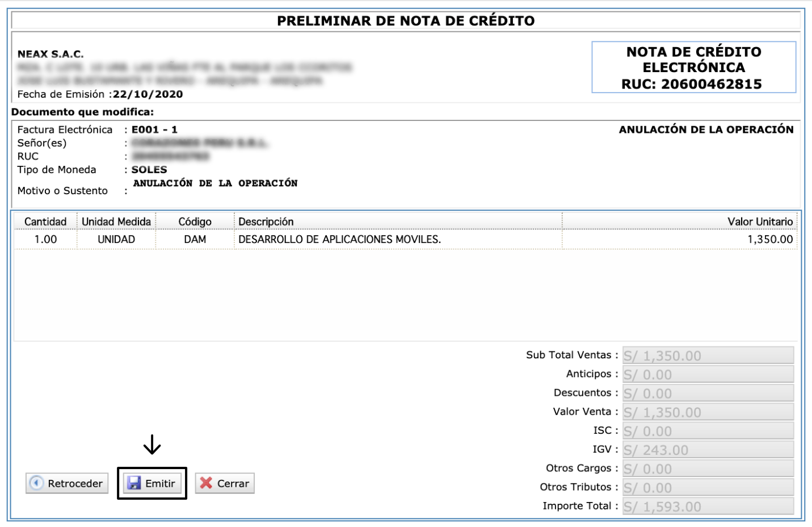Click the 1,350.00 unit value cell
The width and height of the screenshot is (812, 527).
click(769, 239)
